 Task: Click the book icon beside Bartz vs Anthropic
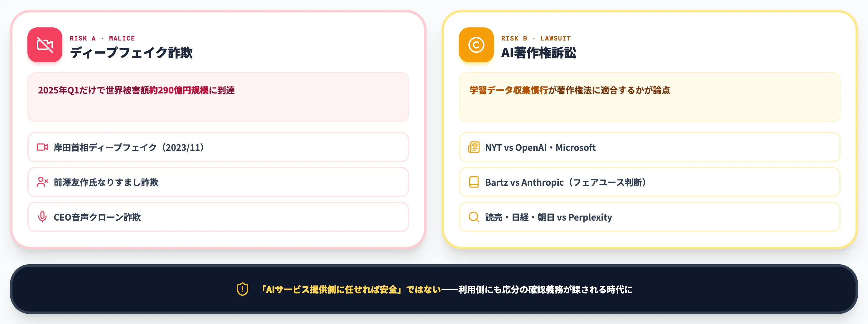click(x=474, y=182)
